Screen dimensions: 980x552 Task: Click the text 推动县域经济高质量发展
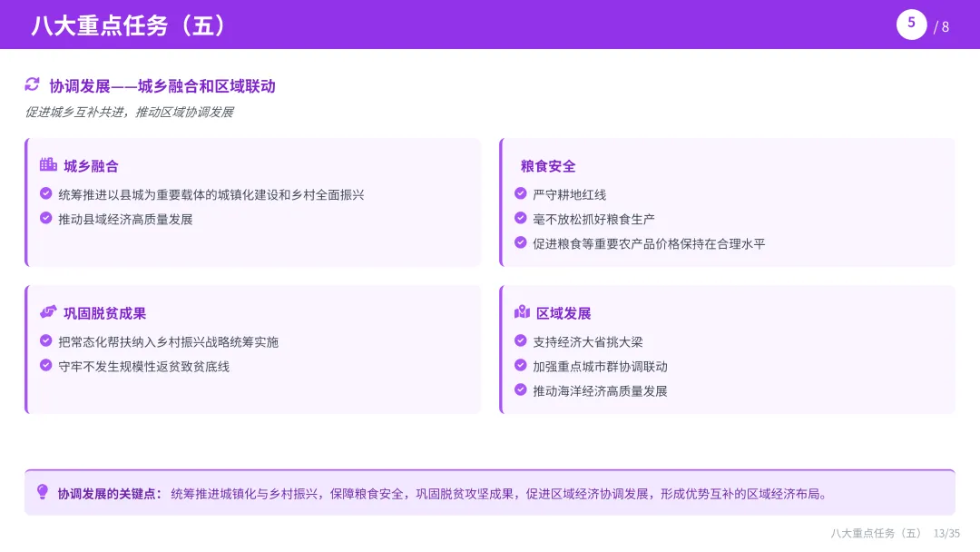[125, 220]
